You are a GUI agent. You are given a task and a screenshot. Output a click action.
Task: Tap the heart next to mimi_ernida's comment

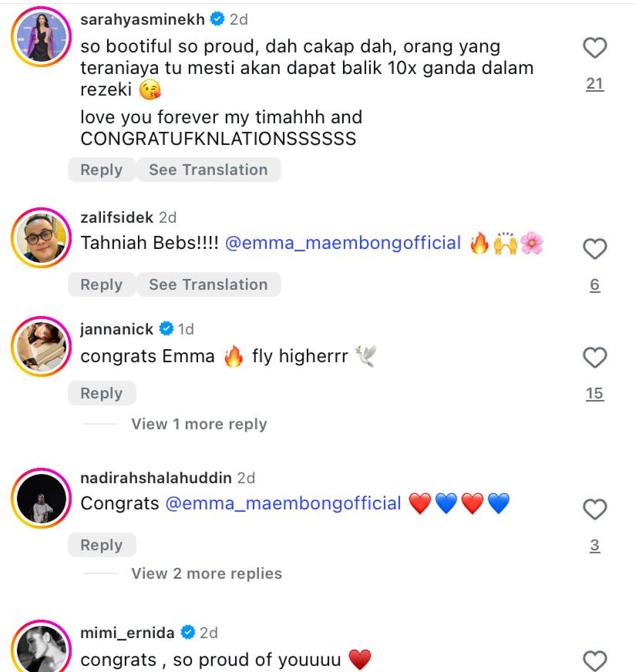[x=594, y=660]
